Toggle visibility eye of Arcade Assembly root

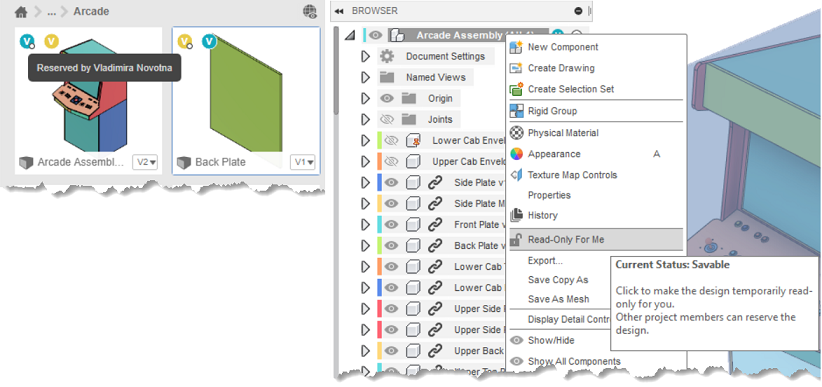pos(374,35)
